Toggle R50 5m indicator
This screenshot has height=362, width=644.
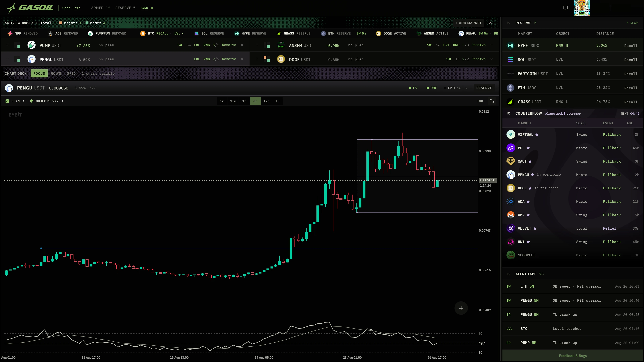[x=452, y=88]
